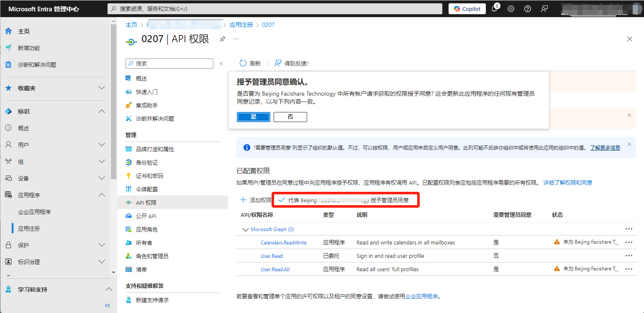Open the ellipsis menu beside page title
The width and height of the screenshot is (644, 313).
click(236, 39)
